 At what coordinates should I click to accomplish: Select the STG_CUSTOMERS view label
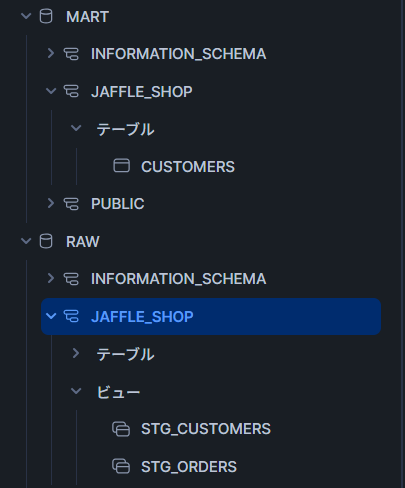coord(206,429)
